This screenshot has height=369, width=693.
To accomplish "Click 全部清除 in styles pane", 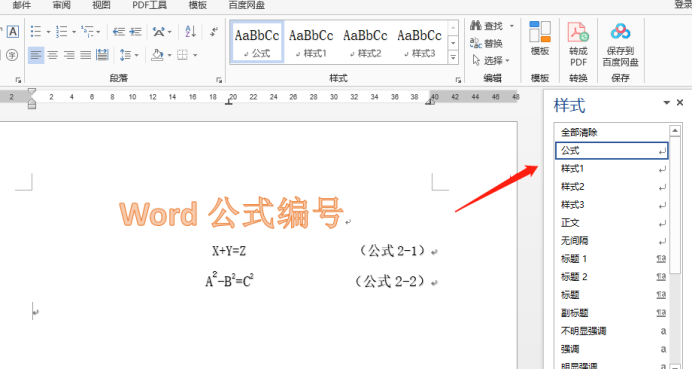I will (x=612, y=132).
